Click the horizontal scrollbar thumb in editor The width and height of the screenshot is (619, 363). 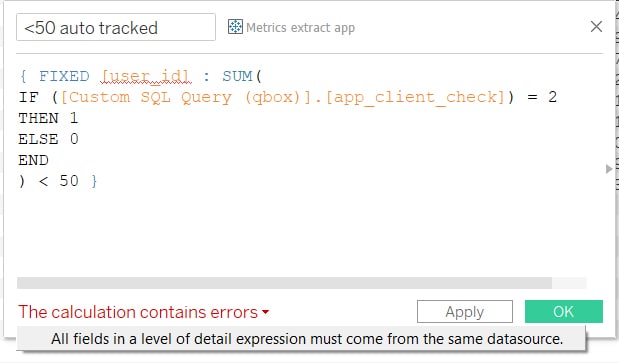(284, 283)
